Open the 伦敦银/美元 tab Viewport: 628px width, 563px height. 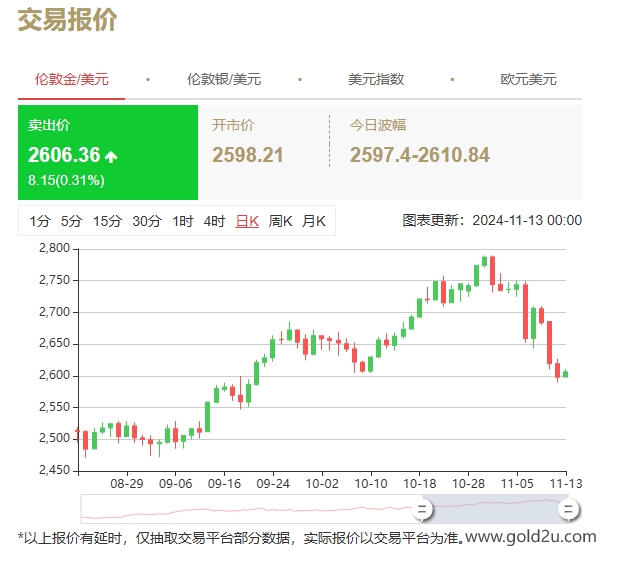coord(223,80)
